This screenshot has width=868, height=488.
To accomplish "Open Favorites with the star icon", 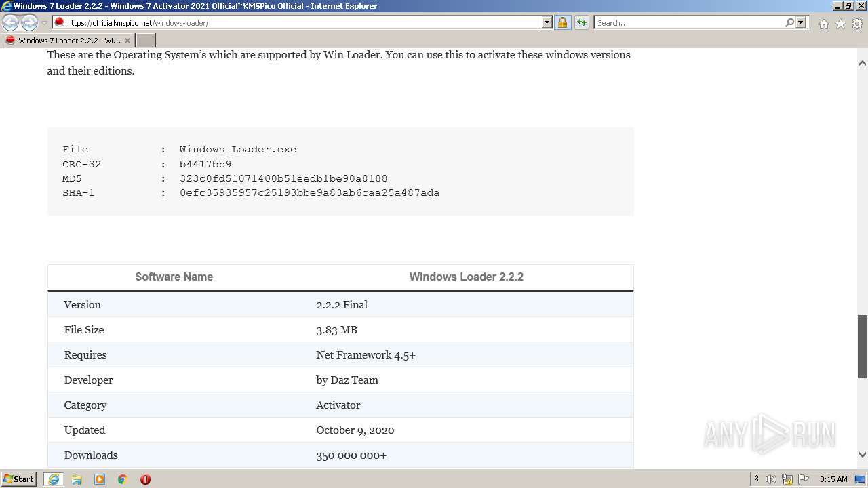I will point(840,24).
